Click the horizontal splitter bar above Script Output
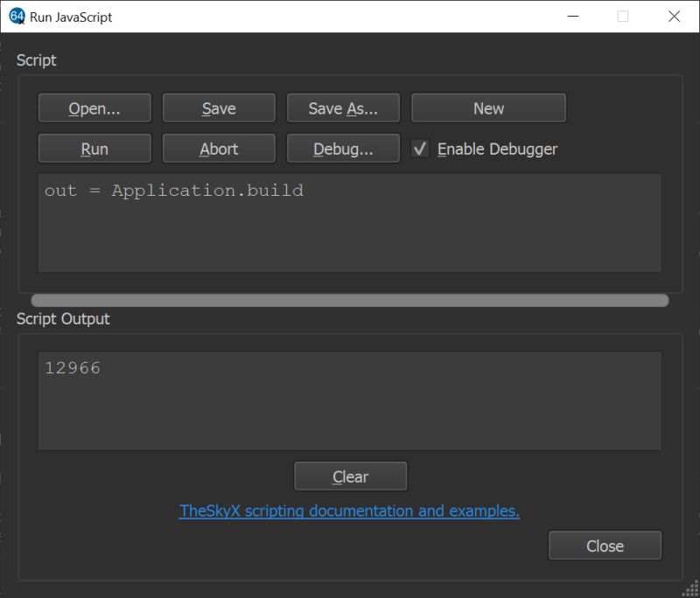 (349, 300)
